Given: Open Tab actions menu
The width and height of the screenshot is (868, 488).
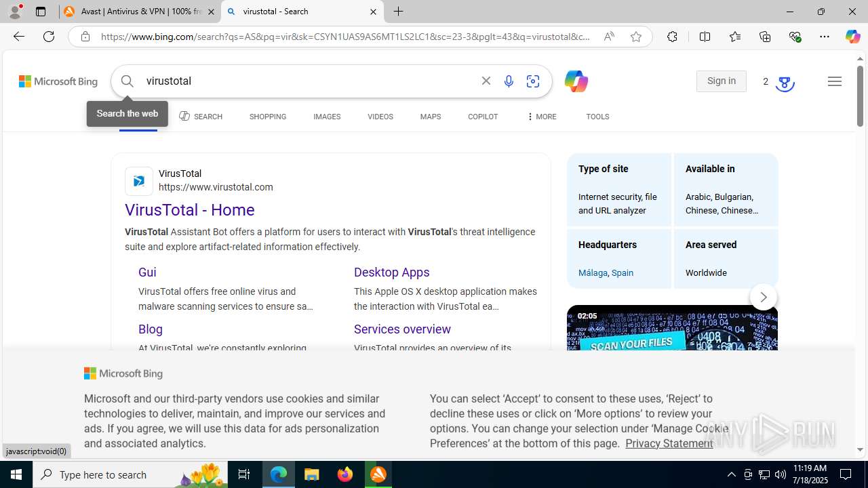Looking at the screenshot, I should tap(41, 12).
